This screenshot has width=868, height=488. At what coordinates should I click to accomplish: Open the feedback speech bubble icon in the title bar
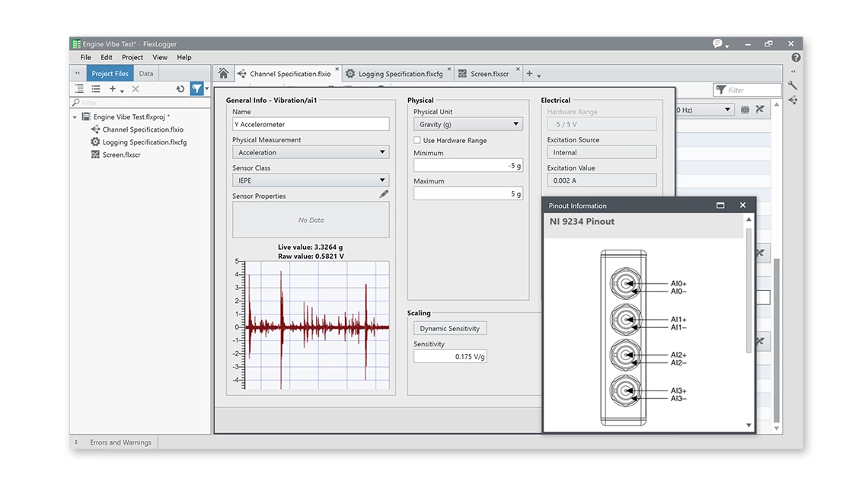pos(717,43)
